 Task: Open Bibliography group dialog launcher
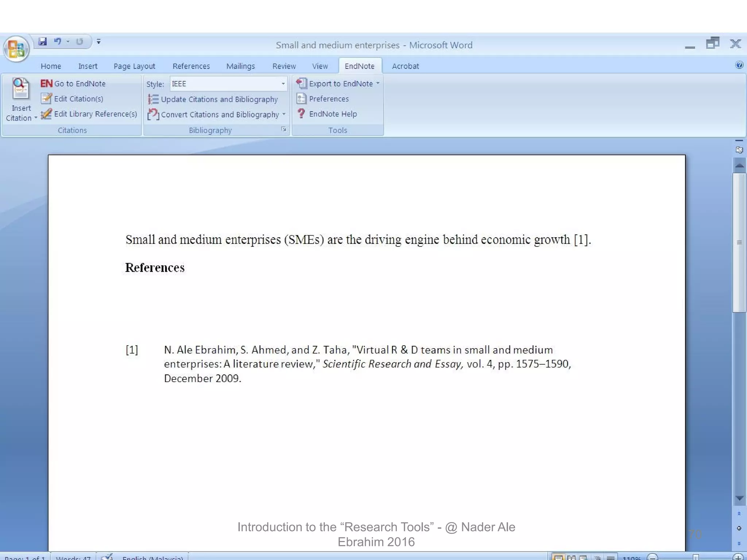coord(284,129)
